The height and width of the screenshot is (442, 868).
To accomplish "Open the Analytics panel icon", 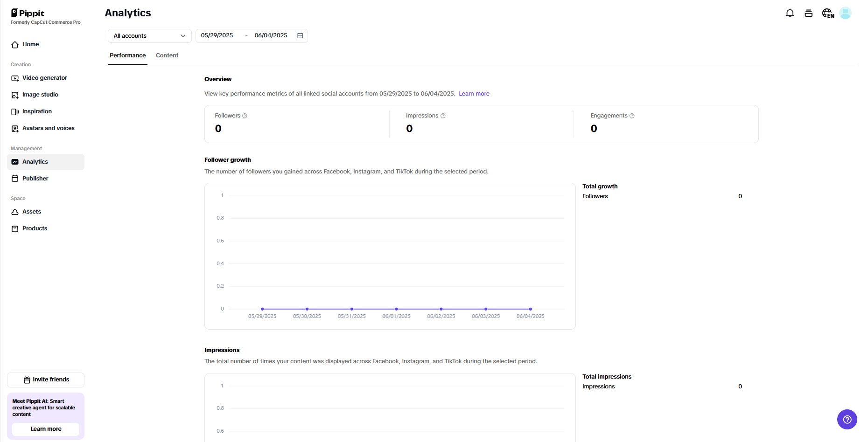I will pos(14,161).
